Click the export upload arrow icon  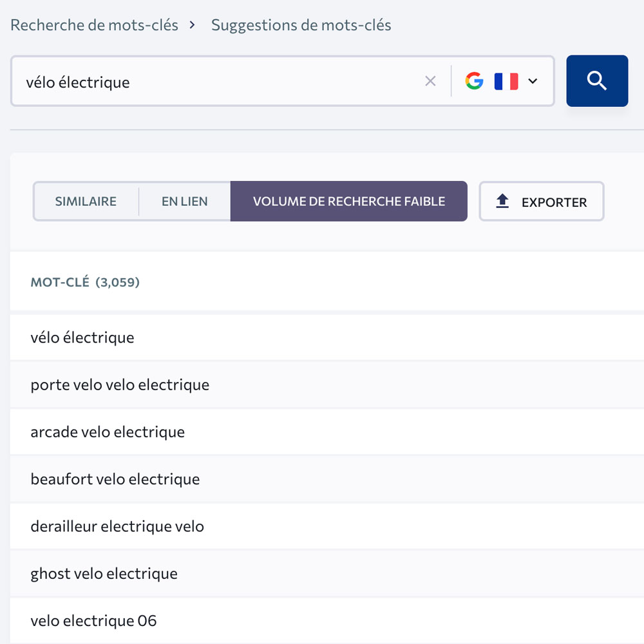pos(502,201)
